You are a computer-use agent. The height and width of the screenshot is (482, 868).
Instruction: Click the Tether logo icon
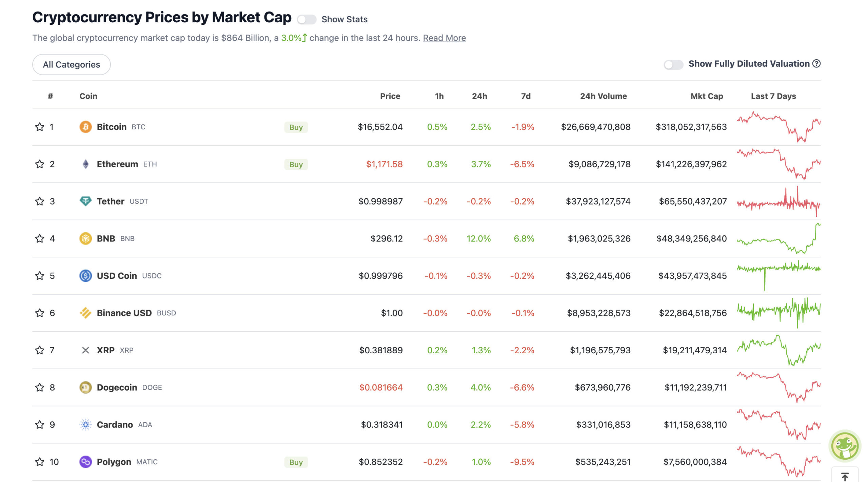[x=85, y=202]
